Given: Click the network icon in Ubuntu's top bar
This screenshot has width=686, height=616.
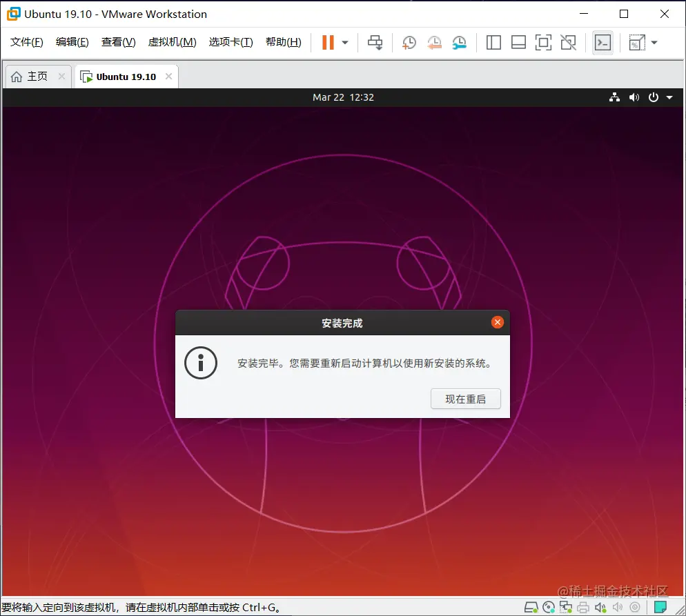Looking at the screenshot, I should [x=614, y=97].
